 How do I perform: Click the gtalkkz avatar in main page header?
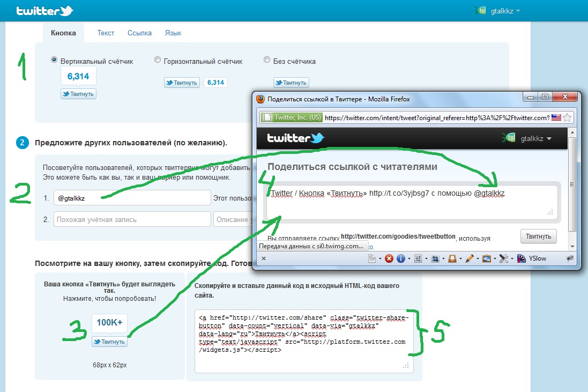480,11
